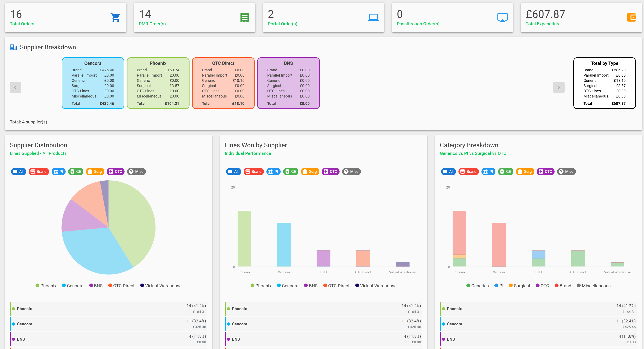Viewport: 644px width, 349px height.
Task: Toggle OTC Direct legend in Supplier Distribution
Action: pos(121,286)
